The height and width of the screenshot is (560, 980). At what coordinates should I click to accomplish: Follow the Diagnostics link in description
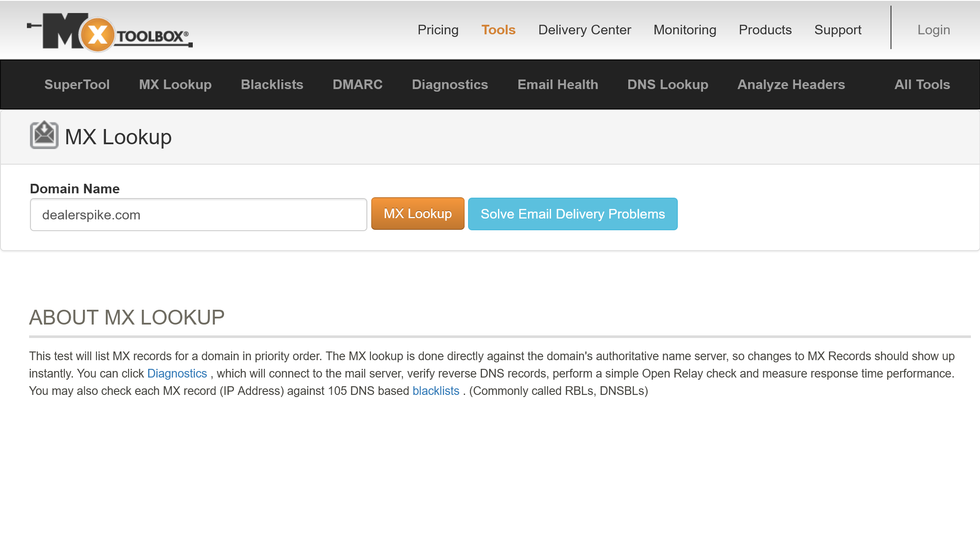[177, 373]
